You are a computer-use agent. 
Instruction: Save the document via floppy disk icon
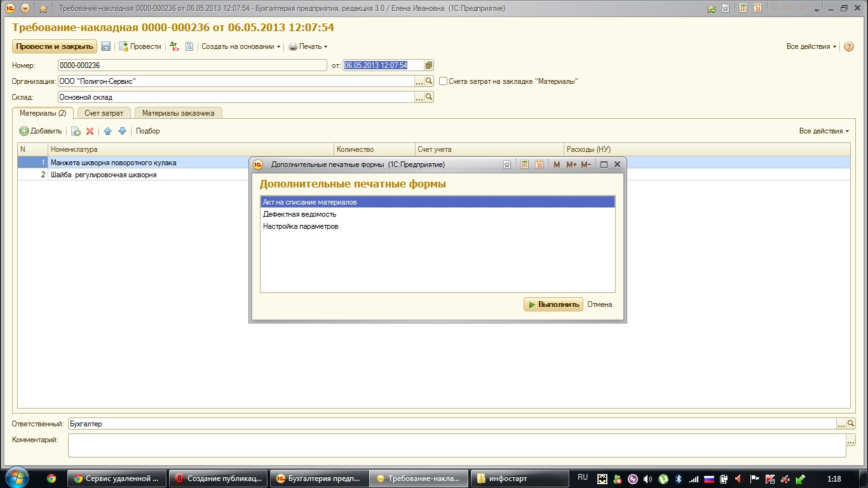106,46
